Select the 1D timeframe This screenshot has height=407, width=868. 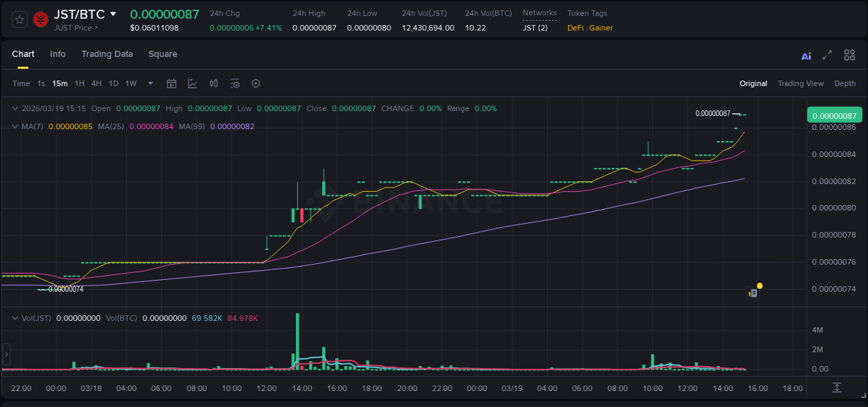pyautogui.click(x=113, y=83)
